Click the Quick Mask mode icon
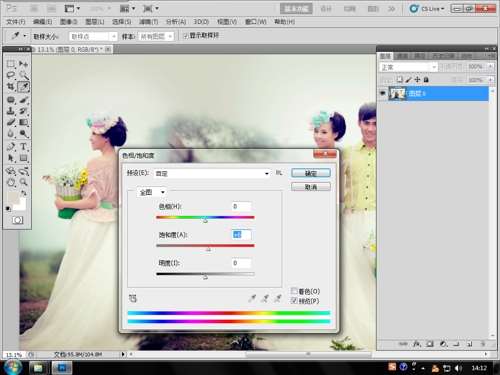This screenshot has height=375, width=500. point(17,220)
